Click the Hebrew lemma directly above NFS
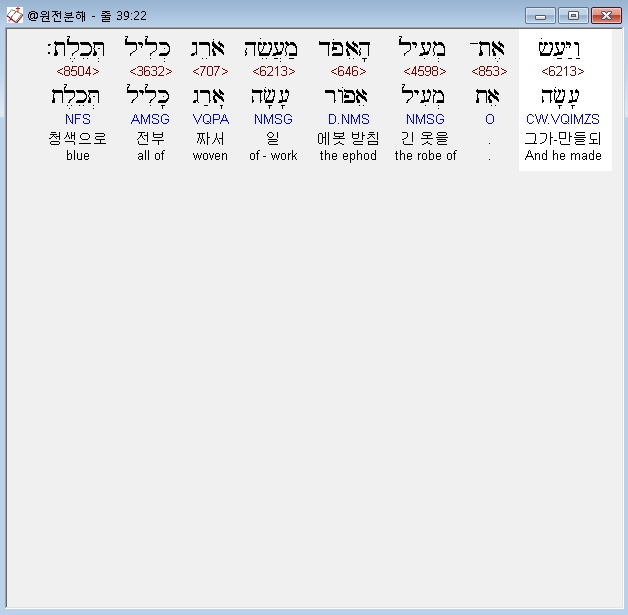Screen dimensions: 628x615 pos(75,96)
